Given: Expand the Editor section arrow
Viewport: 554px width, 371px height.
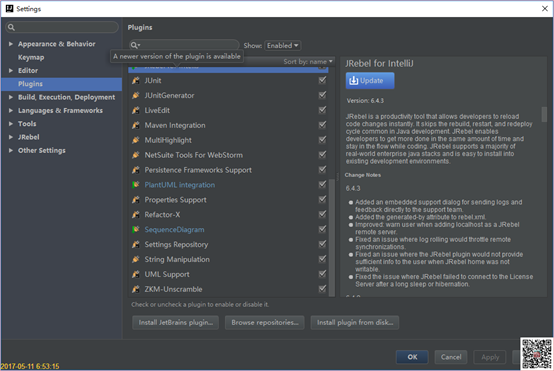Looking at the screenshot, I should 11,70.
